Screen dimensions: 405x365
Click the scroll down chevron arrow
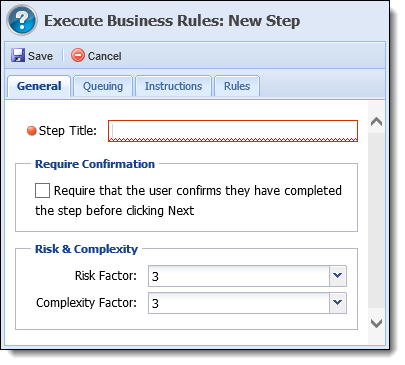tap(376, 323)
